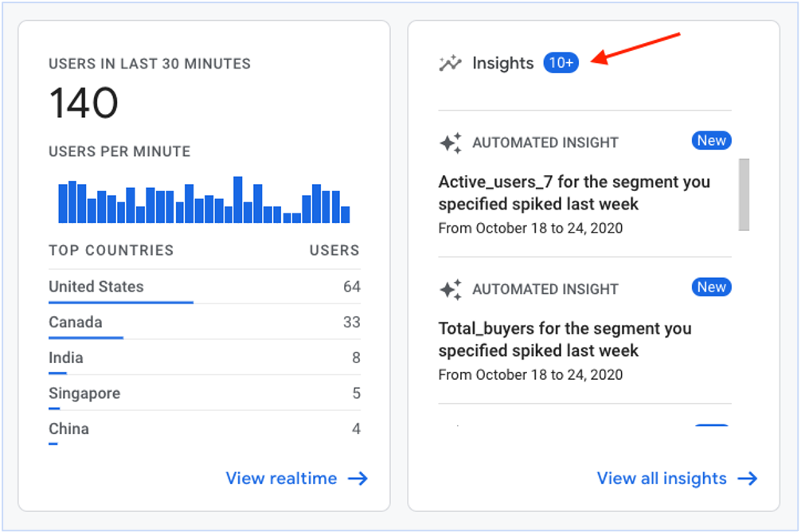Click the Insights panel heading
801x532 pixels.
pyautogui.click(x=502, y=63)
